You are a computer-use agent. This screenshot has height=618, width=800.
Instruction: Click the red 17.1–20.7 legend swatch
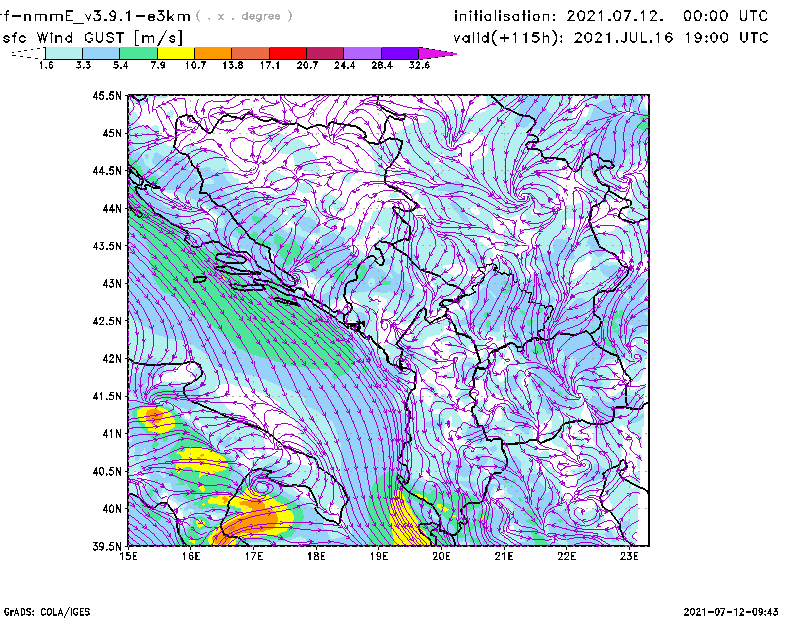pyautogui.click(x=288, y=53)
